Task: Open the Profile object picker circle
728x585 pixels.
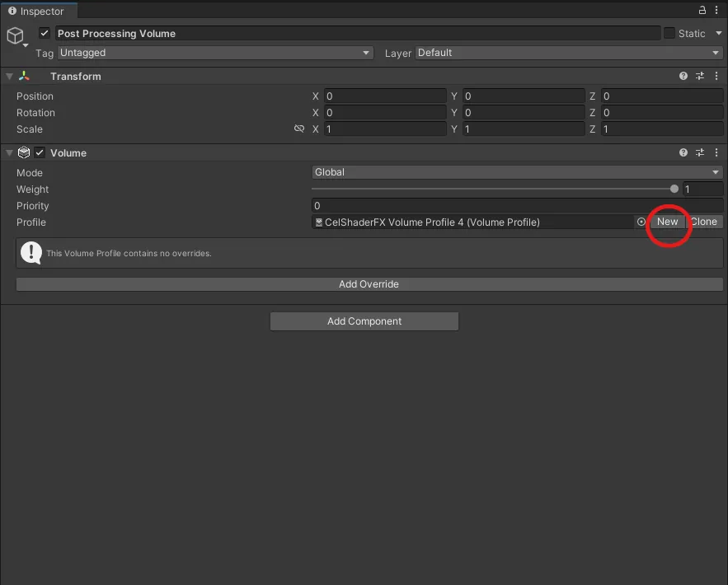Action: point(641,222)
